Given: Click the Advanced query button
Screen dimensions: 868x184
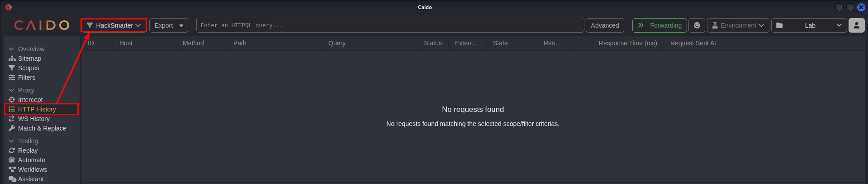Looking at the screenshot, I should (x=604, y=25).
